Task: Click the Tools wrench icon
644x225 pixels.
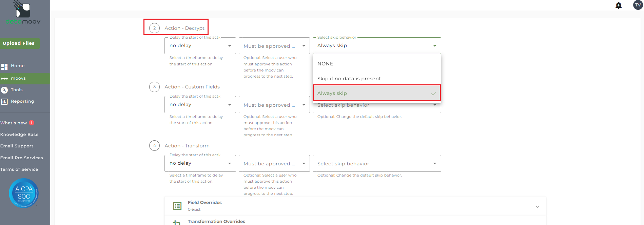Action: [4, 90]
